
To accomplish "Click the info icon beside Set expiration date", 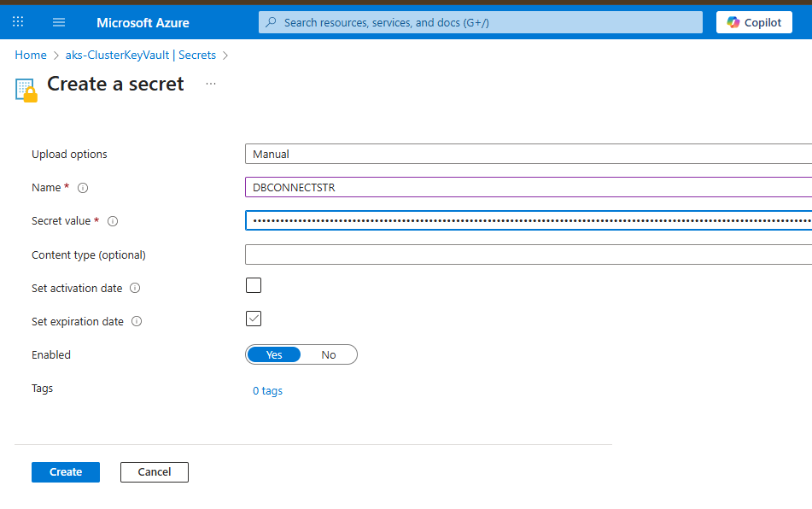I will 137,321.
